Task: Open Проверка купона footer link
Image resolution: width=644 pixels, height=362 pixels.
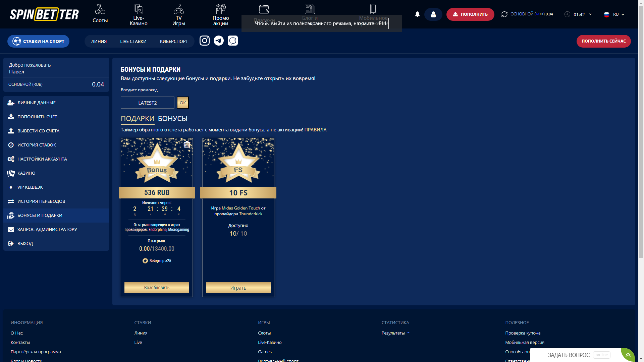Action: point(523,333)
